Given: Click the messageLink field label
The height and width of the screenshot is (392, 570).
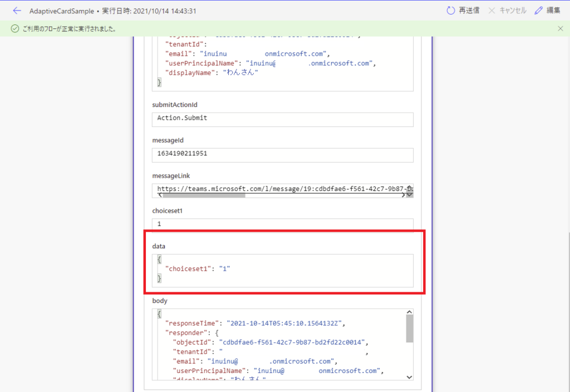Looking at the screenshot, I should click(x=171, y=175).
